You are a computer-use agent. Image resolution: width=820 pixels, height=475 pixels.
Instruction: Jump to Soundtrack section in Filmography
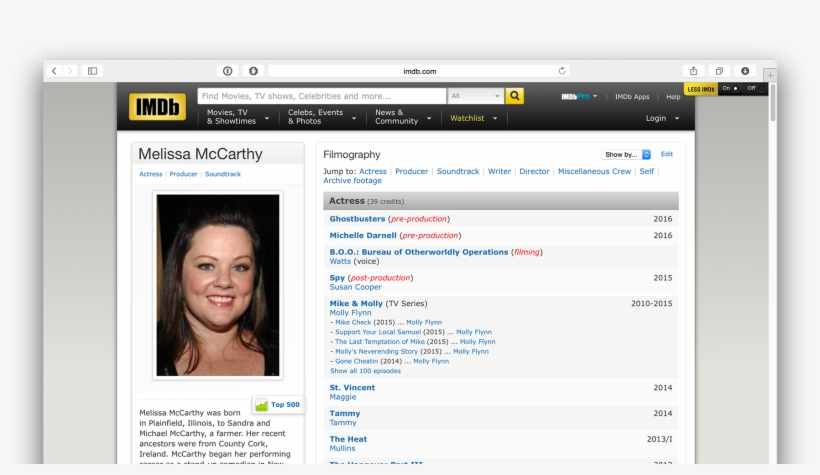[458, 171]
